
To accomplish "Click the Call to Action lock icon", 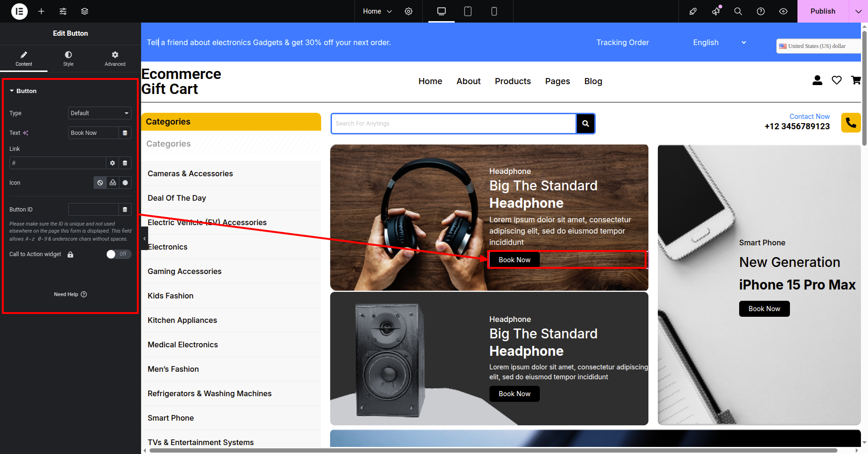I will tap(71, 255).
